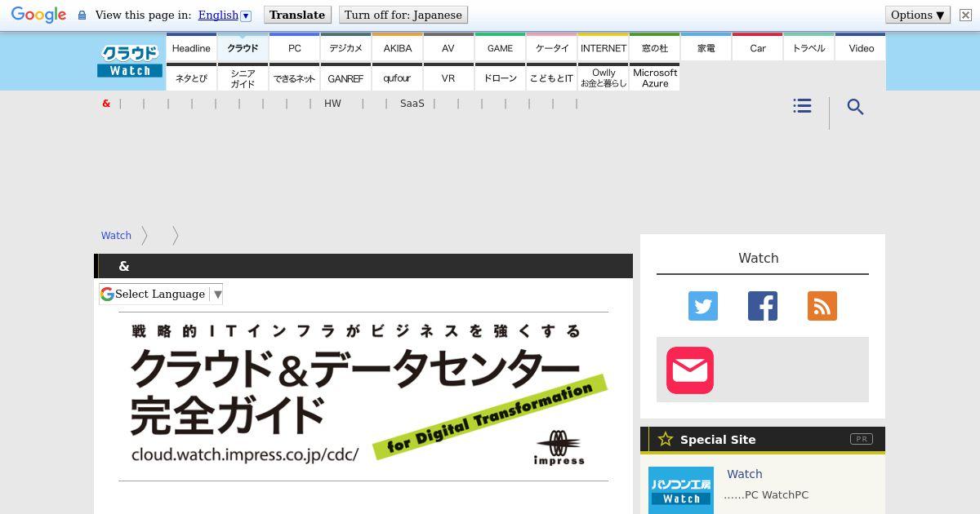Click the Translate button
The height and width of the screenshot is (514, 980).
click(297, 15)
